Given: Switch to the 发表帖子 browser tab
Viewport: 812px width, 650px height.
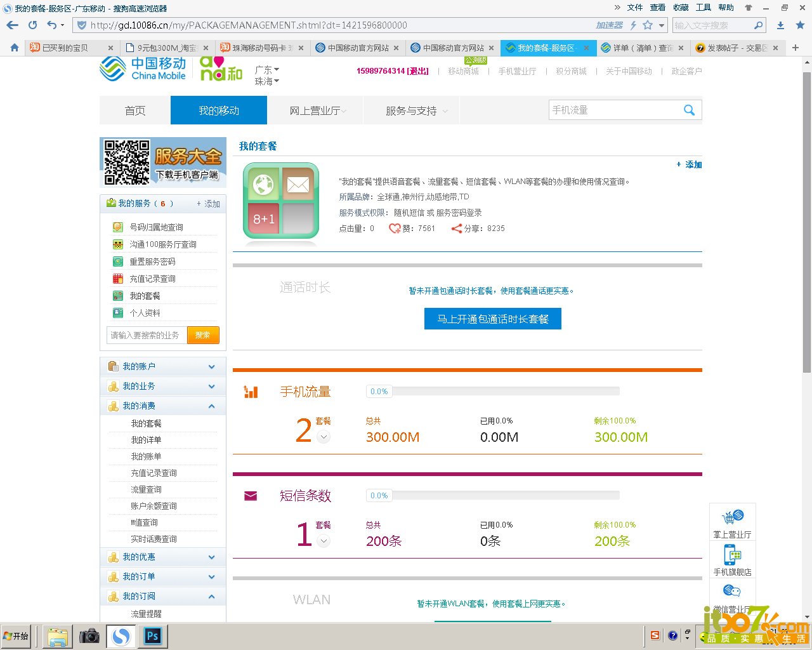Looking at the screenshot, I should pyautogui.click(x=738, y=48).
